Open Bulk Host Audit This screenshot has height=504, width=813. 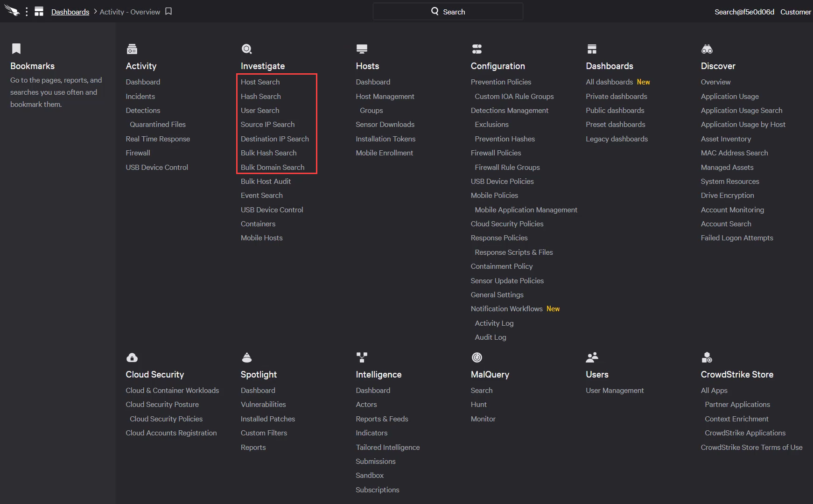(266, 182)
